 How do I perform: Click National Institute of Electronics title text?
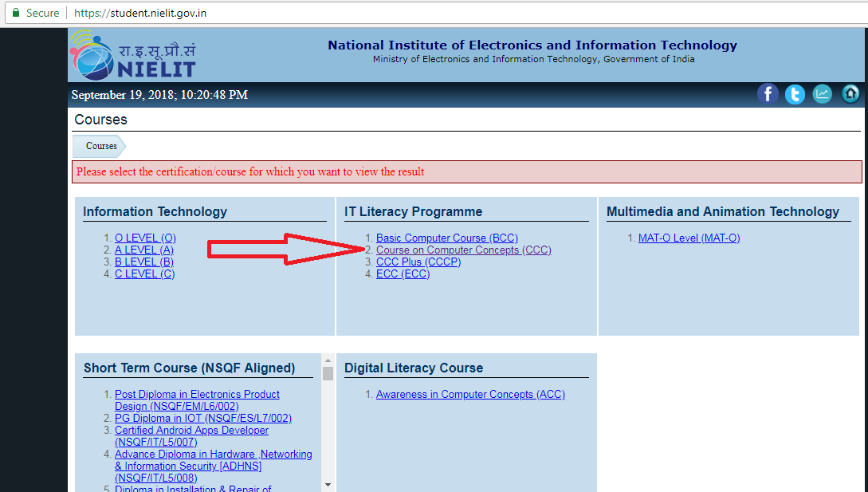532,45
